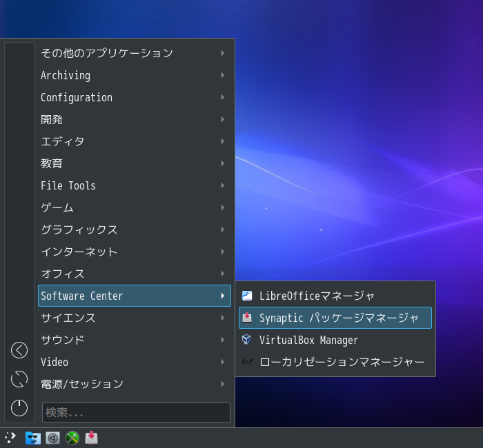Open the Configuration category
The width and height of the screenshot is (483, 448).
135,97
